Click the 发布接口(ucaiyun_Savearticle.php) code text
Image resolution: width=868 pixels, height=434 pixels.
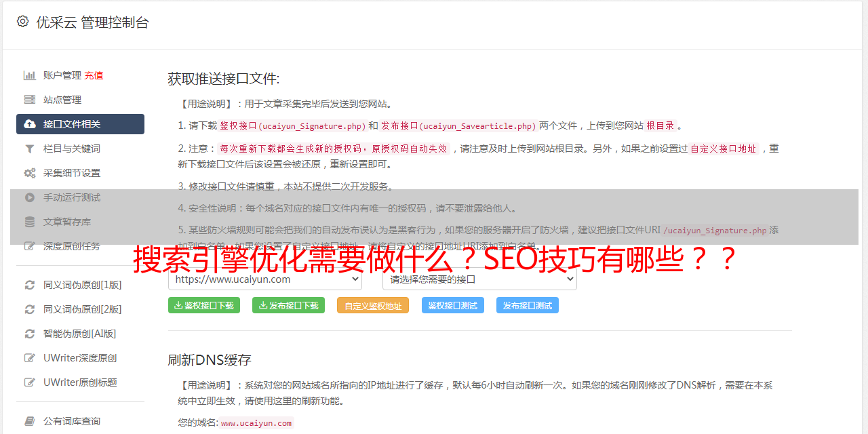coord(458,126)
